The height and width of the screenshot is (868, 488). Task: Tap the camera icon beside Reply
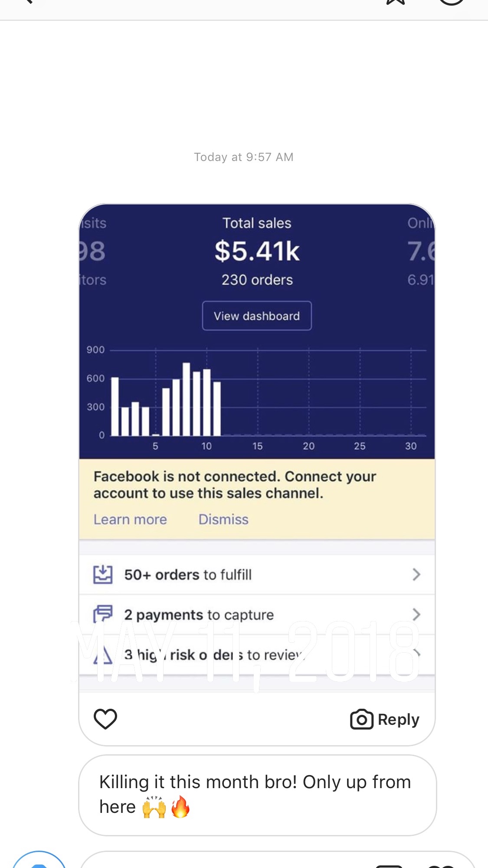(x=361, y=719)
